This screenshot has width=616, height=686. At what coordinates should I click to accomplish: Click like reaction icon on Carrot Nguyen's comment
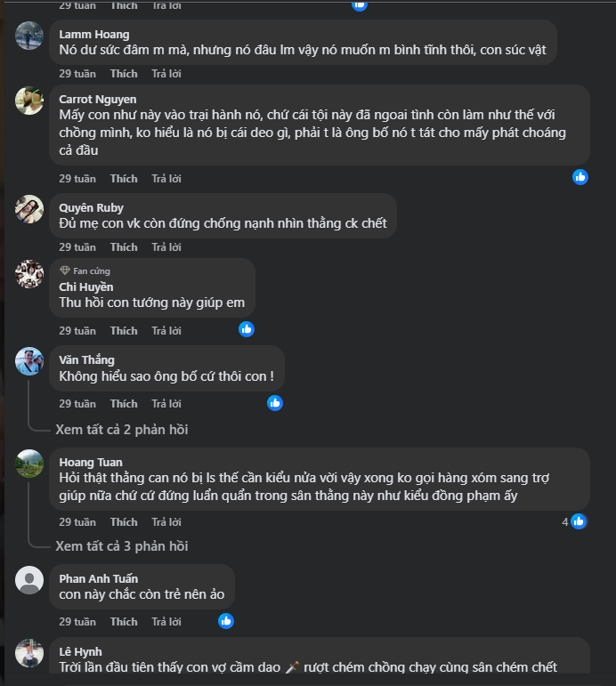pyautogui.click(x=580, y=177)
